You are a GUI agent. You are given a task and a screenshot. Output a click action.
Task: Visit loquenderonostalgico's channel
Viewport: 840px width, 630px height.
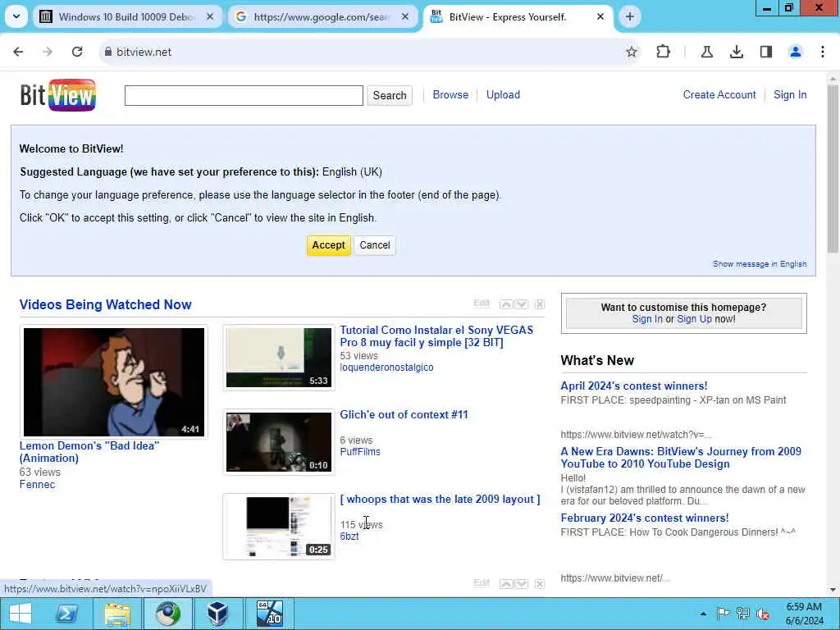(387, 367)
